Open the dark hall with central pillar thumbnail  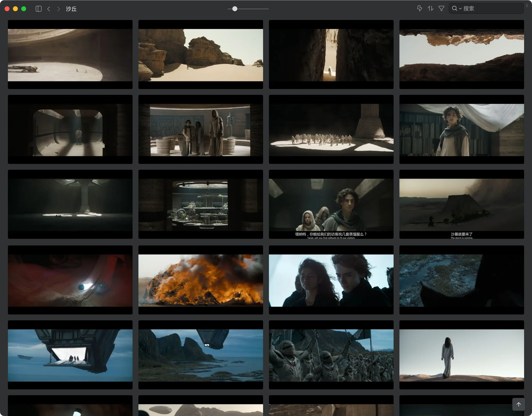coord(70,204)
